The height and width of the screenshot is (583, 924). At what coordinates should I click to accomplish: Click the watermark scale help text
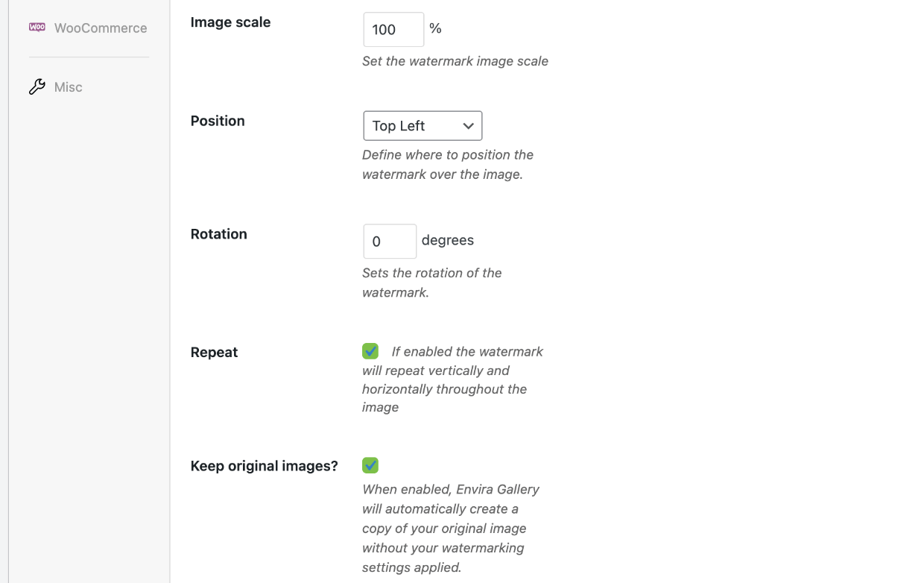455,61
